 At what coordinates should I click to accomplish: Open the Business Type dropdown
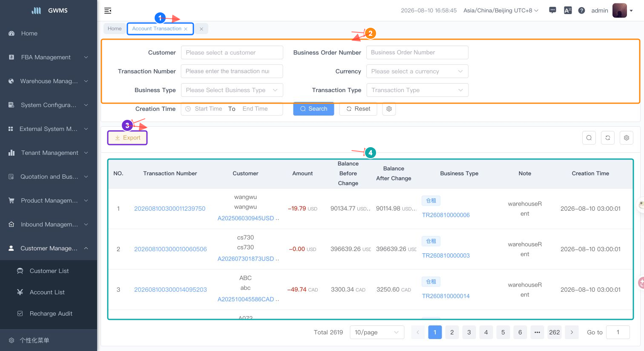(232, 90)
